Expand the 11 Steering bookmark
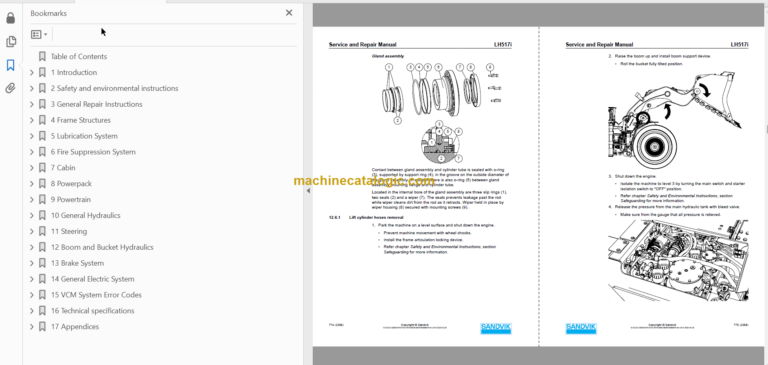768x365 pixels. pyautogui.click(x=32, y=231)
